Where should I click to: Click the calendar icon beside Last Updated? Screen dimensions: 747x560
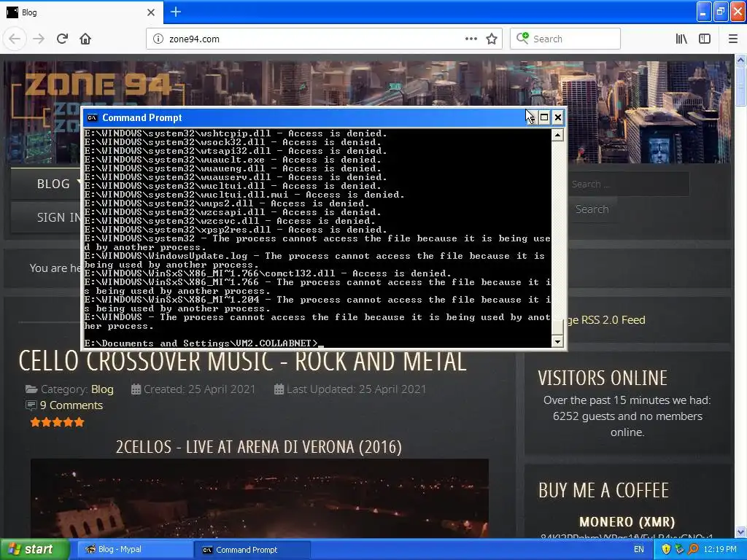point(279,389)
